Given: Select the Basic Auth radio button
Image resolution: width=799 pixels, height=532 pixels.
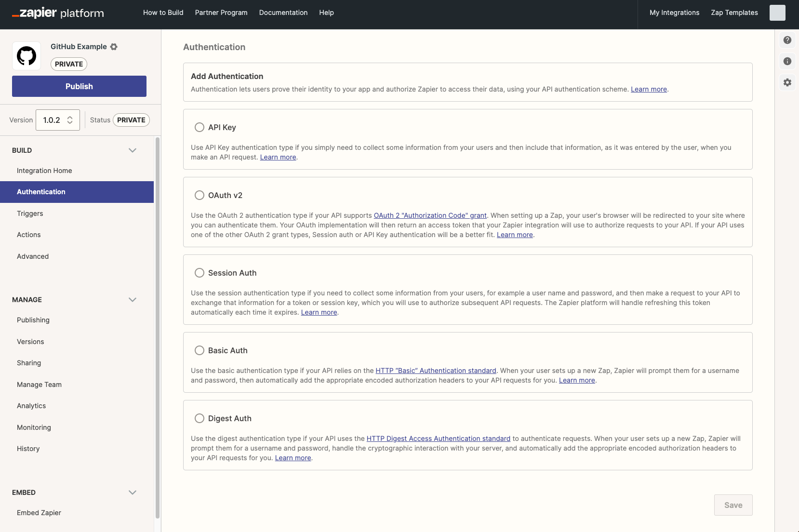Looking at the screenshot, I should pyautogui.click(x=200, y=350).
